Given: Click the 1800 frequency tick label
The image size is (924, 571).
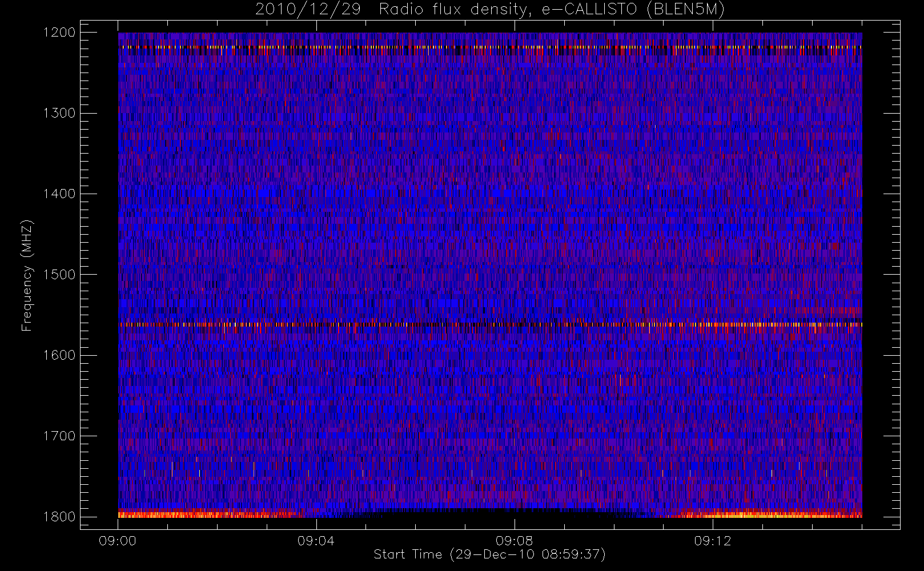Looking at the screenshot, I should (59, 517).
